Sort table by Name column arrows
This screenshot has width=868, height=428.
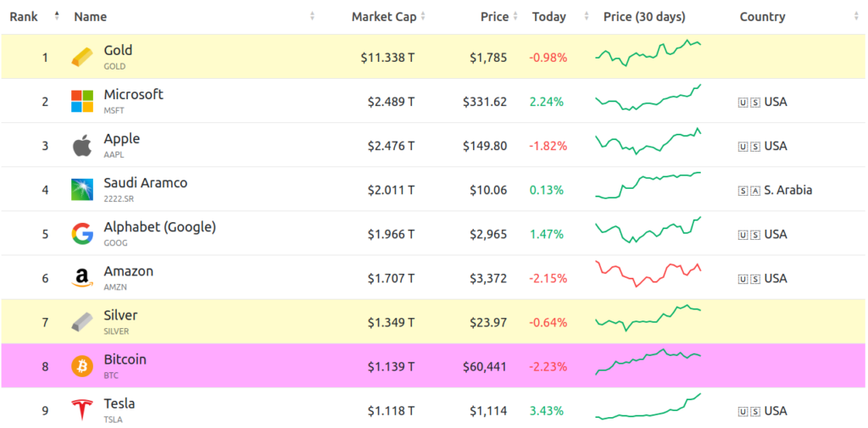point(312,17)
